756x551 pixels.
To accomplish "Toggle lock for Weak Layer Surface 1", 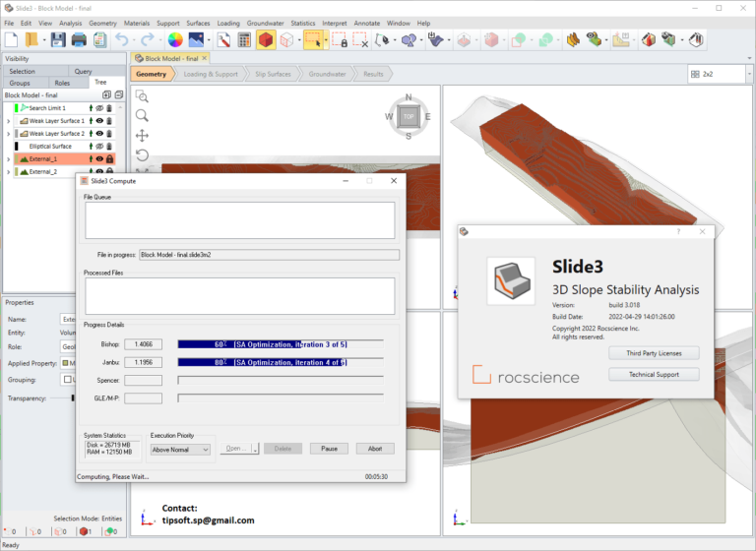I will (109, 121).
